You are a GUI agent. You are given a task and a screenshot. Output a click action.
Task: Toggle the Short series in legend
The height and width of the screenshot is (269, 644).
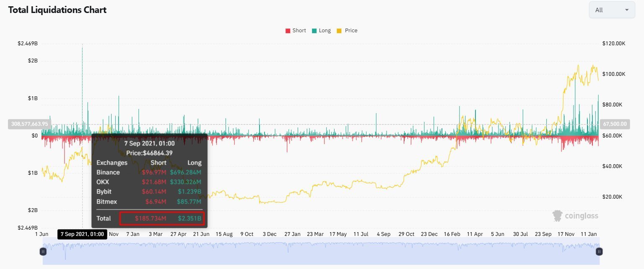[x=299, y=31]
